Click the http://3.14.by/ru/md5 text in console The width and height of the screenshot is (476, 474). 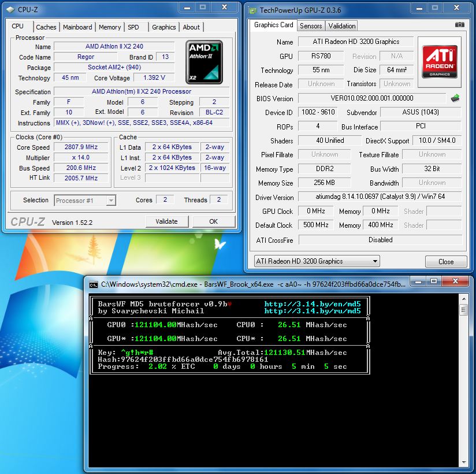313,311
